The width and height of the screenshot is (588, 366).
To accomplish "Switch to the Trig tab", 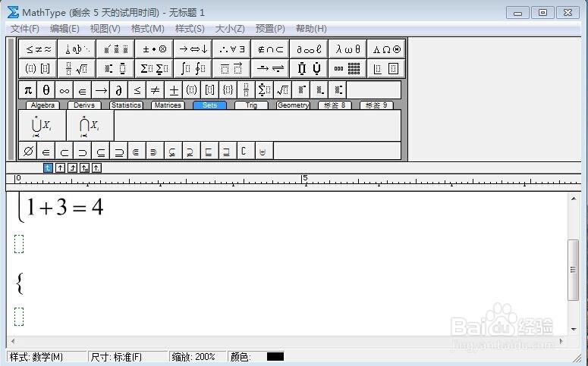I will pos(251,105).
